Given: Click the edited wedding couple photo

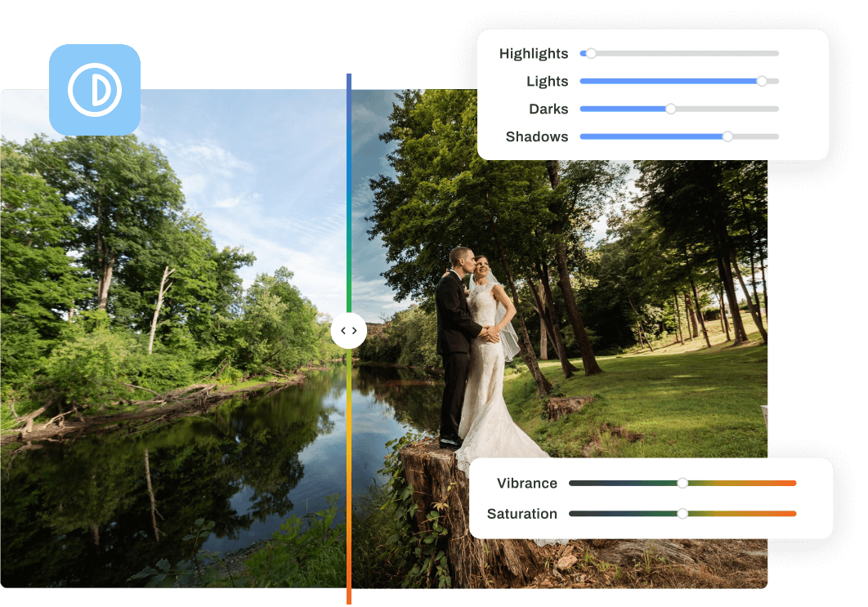Looking at the screenshot, I should click(559, 339).
